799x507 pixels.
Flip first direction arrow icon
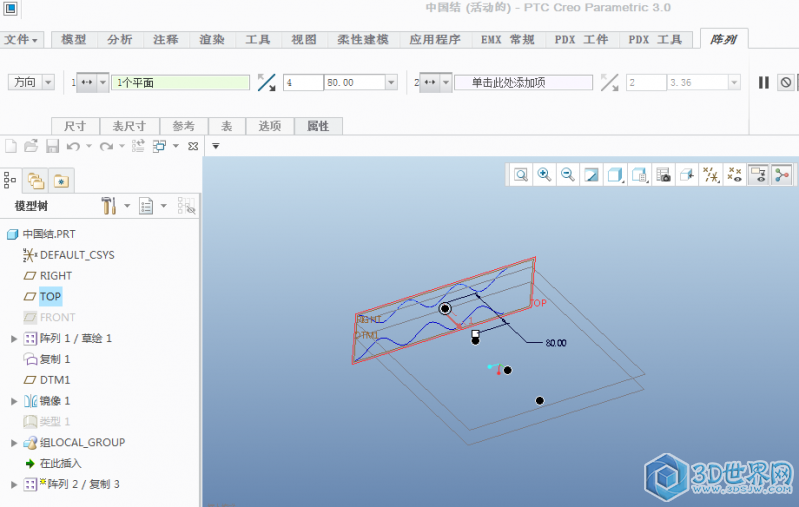pos(266,82)
